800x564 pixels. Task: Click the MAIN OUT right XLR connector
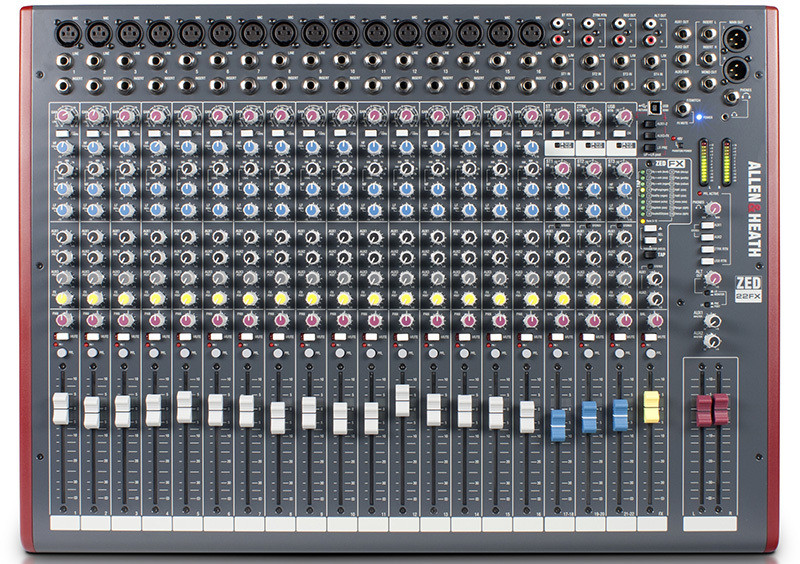coord(736,70)
